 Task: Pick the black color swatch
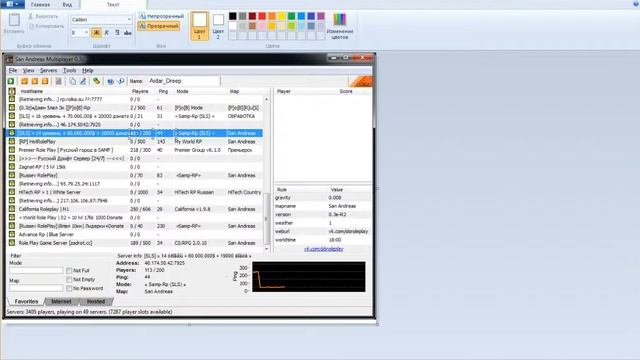click(233, 16)
